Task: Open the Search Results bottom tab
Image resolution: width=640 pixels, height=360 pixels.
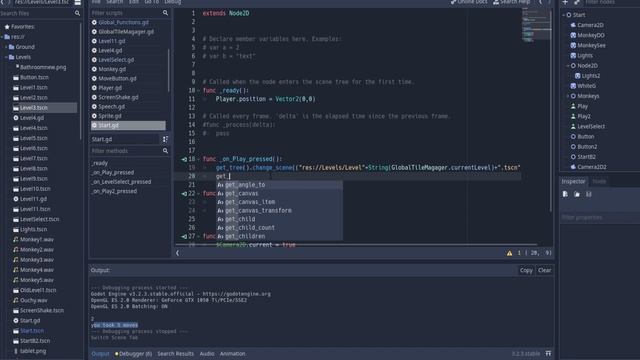Action: click(176, 354)
